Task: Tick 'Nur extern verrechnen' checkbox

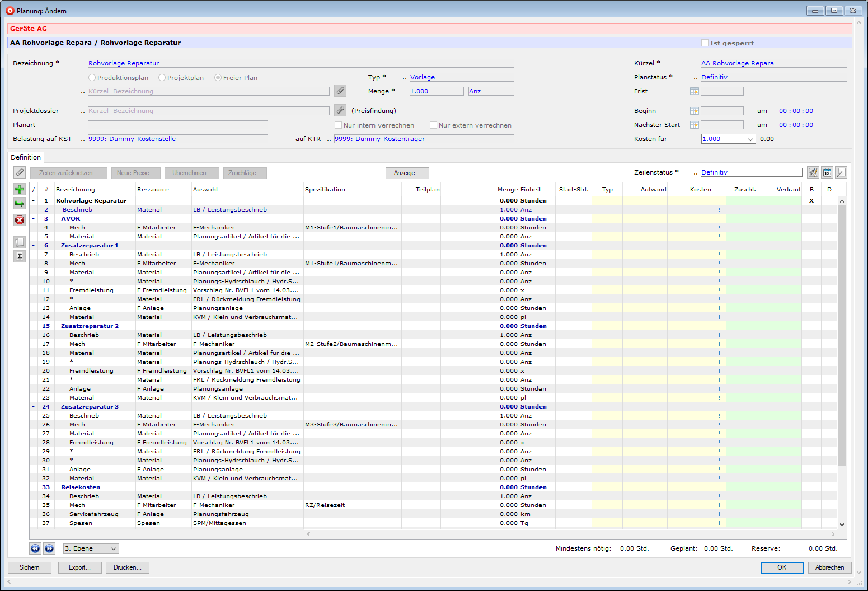Action: click(x=433, y=125)
